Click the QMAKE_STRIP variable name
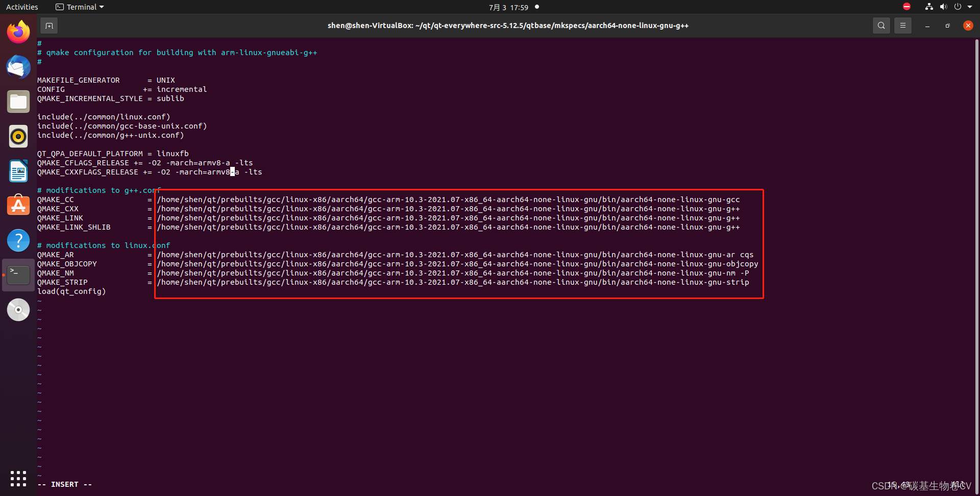The image size is (980, 496). pos(62,282)
